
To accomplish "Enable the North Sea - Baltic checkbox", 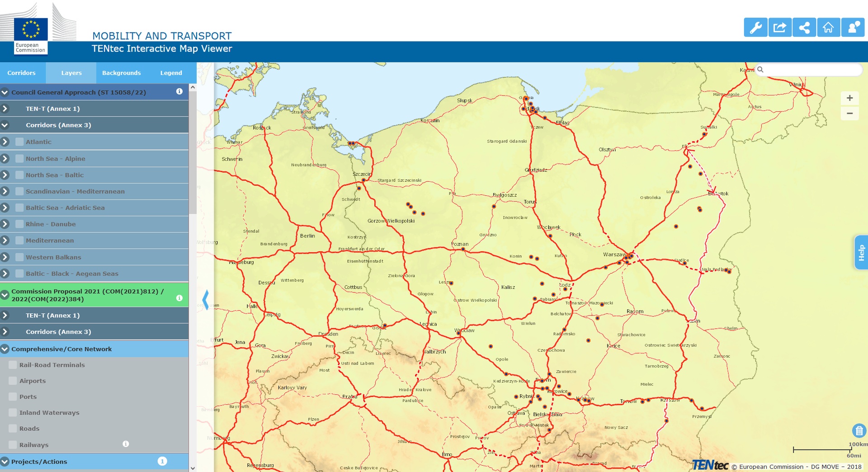I will pyautogui.click(x=19, y=175).
